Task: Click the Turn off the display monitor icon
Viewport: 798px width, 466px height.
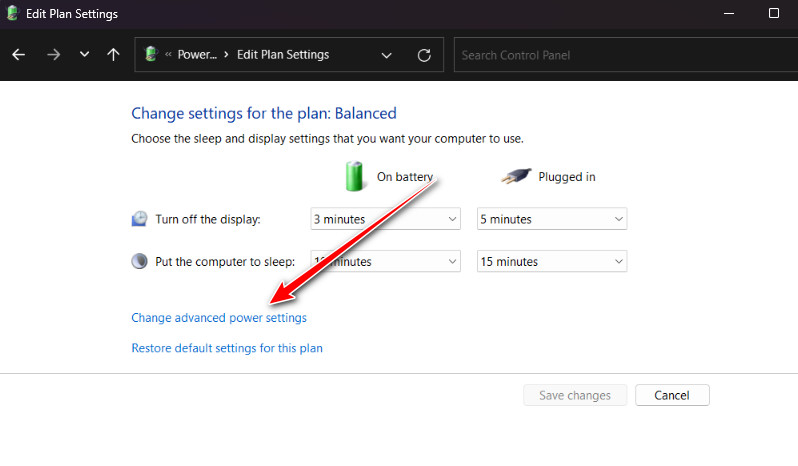Action: [x=139, y=219]
